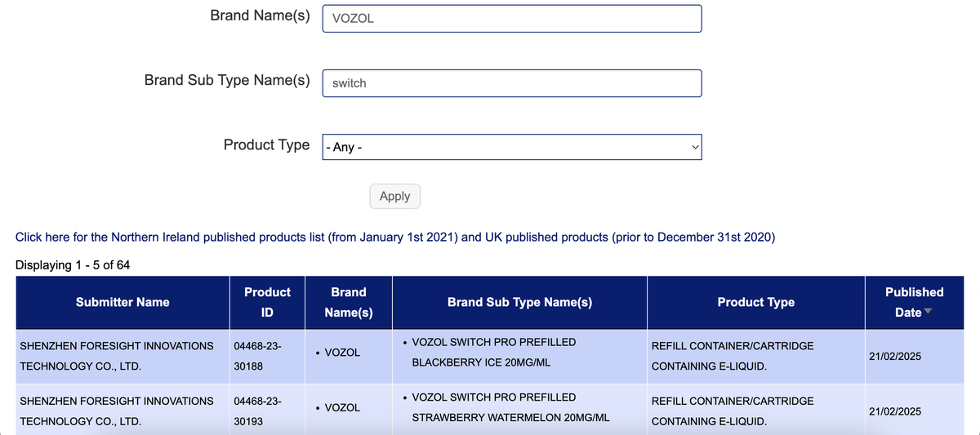Open the Product Type dropdown
The height and width of the screenshot is (435, 980).
[512, 148]
